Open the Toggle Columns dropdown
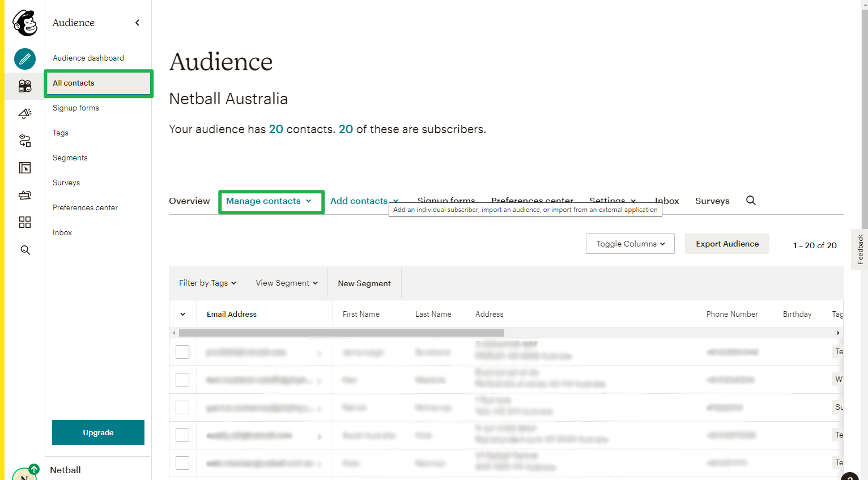Image resolution: width=868 pixels, height=480 pixels. tap(630, 244)
